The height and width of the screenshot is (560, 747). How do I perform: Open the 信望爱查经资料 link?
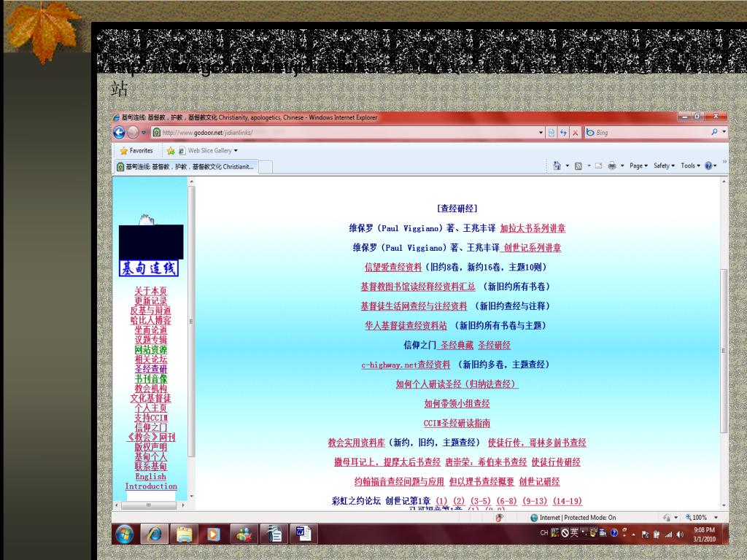tap(393, 267)
